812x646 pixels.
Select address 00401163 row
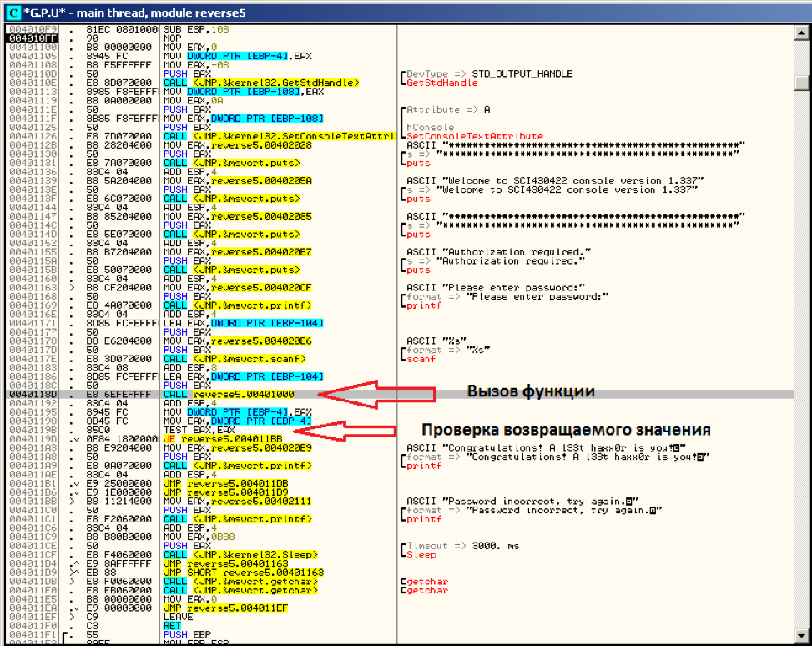pyautogui.click(x=33, y=287)
